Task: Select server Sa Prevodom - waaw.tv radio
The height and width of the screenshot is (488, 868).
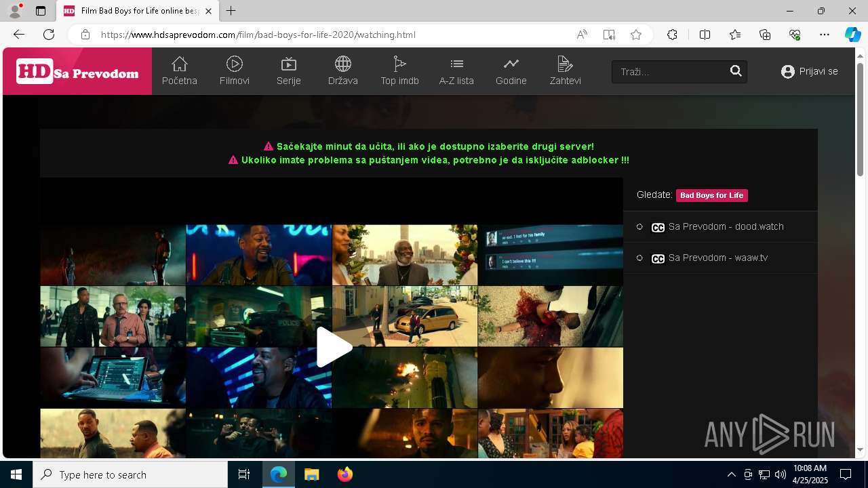Action: [639, 258]
